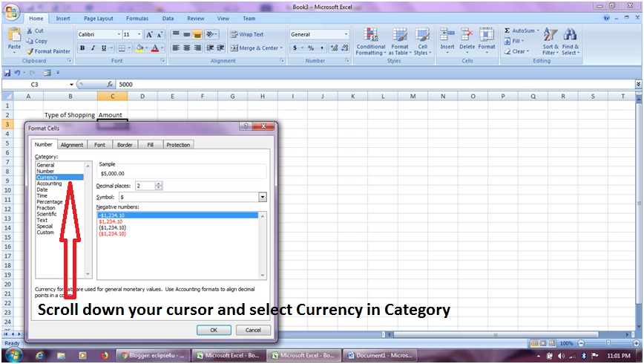Decrease indent icon

pyautogui.click(x=210, y=48)
